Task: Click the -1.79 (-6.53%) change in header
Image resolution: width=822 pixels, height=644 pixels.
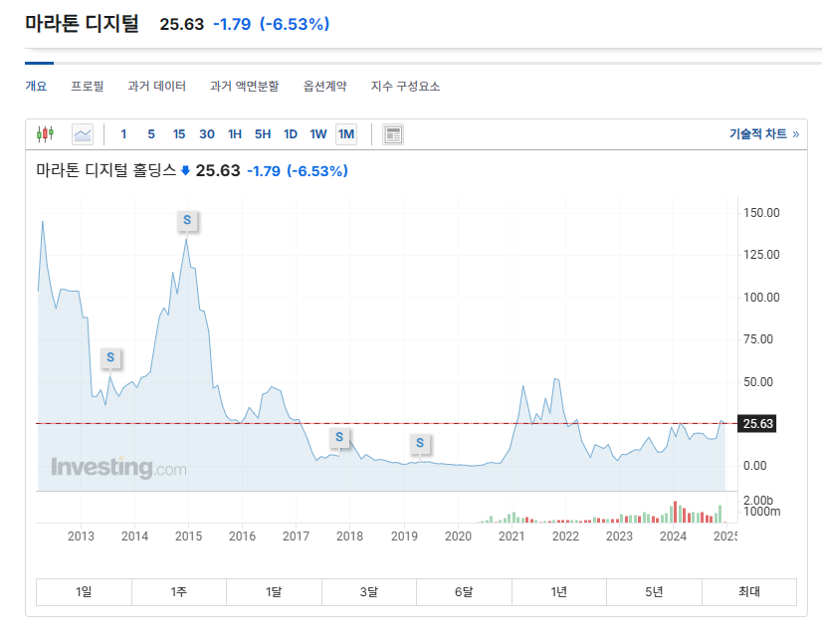Action: pyautogui.click(x=271, y=24)
